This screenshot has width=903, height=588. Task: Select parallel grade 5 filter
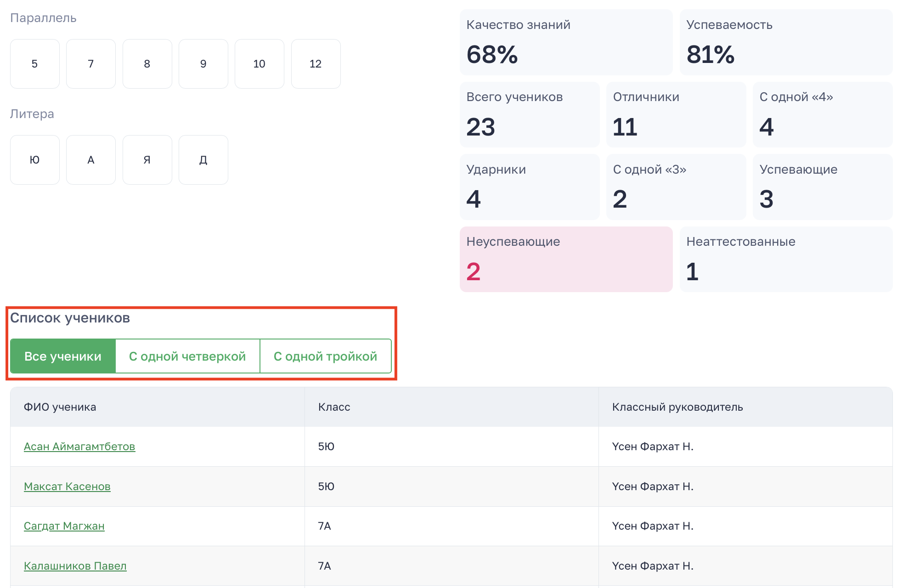coord(35,64)
